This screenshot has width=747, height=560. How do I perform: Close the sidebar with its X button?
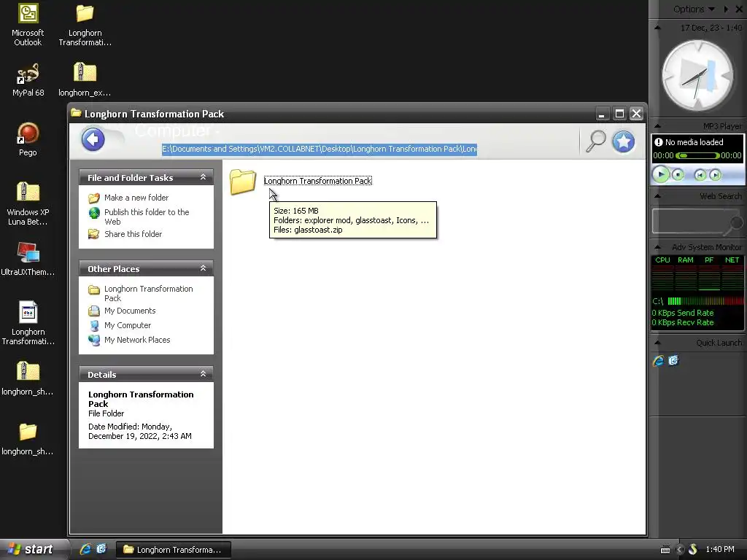[740, 9]
